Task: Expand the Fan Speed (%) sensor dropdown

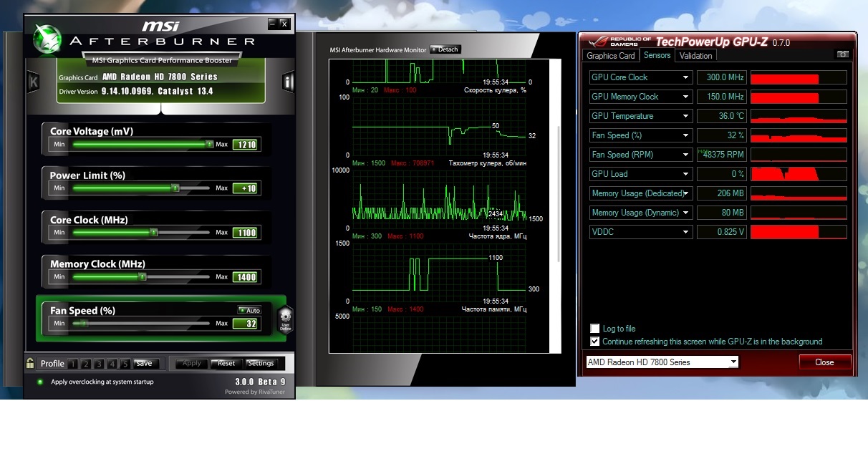Action: coord(685,135)
